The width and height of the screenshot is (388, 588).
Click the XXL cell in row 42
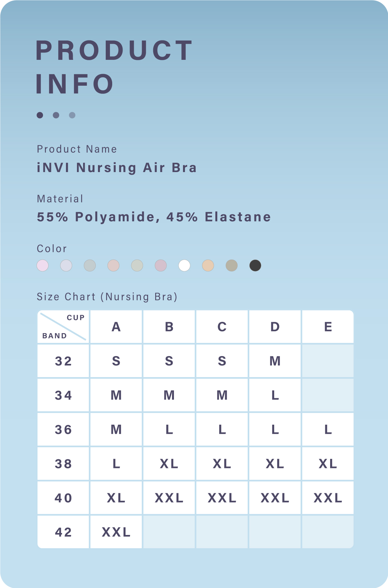click(x=116, y=532)
